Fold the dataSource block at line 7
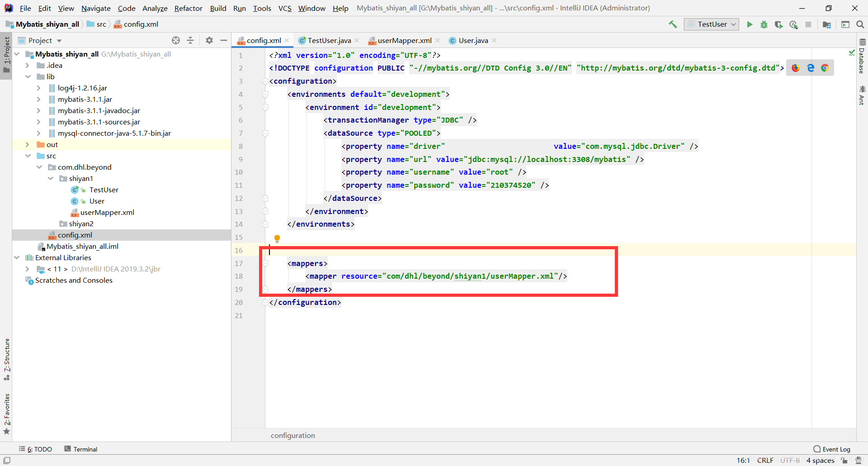The height and width of the screenshot is (466, 868). coord(265,133)
